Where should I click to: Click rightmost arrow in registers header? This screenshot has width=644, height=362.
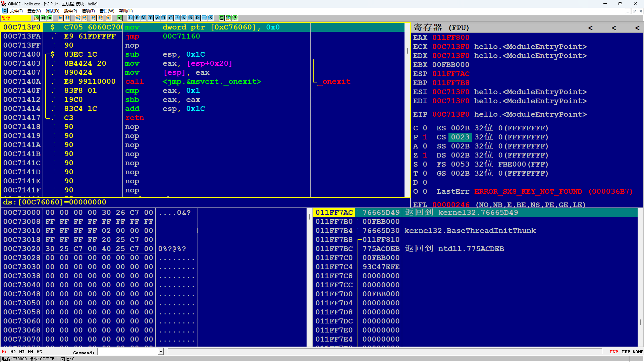point(637,28)
